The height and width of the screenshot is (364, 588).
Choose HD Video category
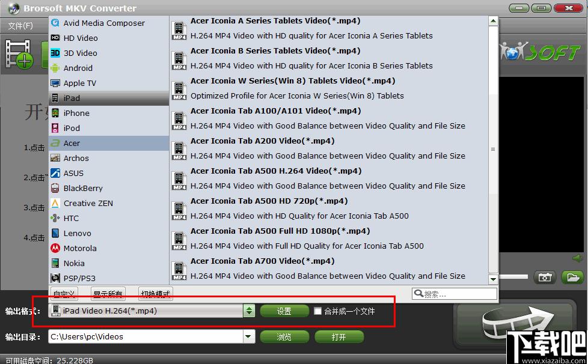click(109, 38)
